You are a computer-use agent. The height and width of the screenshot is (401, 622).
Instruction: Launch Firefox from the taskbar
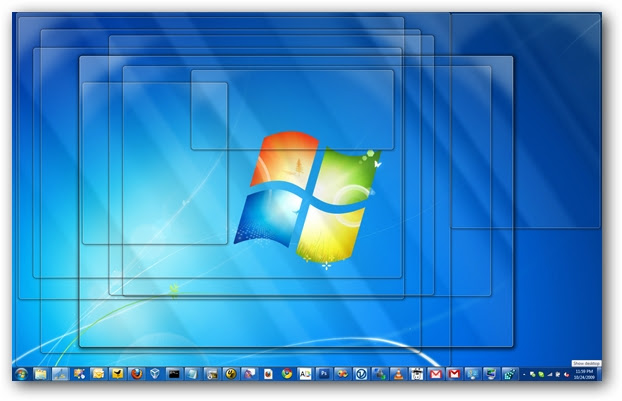click(136, 374)
